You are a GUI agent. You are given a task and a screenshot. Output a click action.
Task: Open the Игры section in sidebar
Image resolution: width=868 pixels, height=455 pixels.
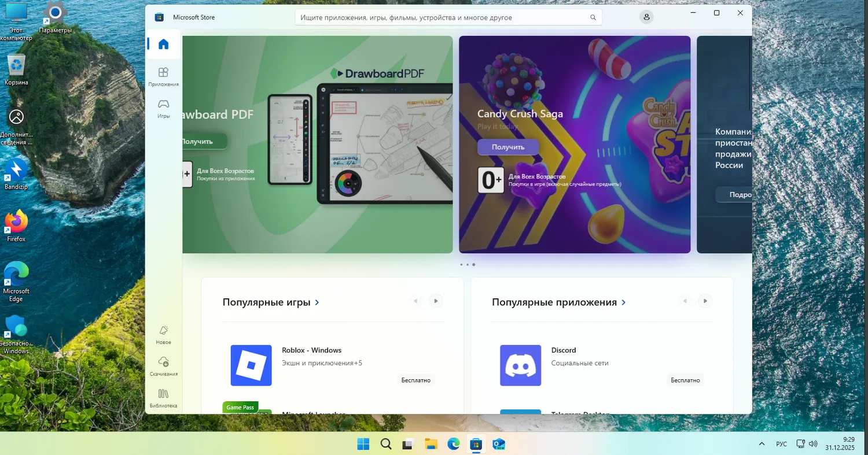[163, 108]
